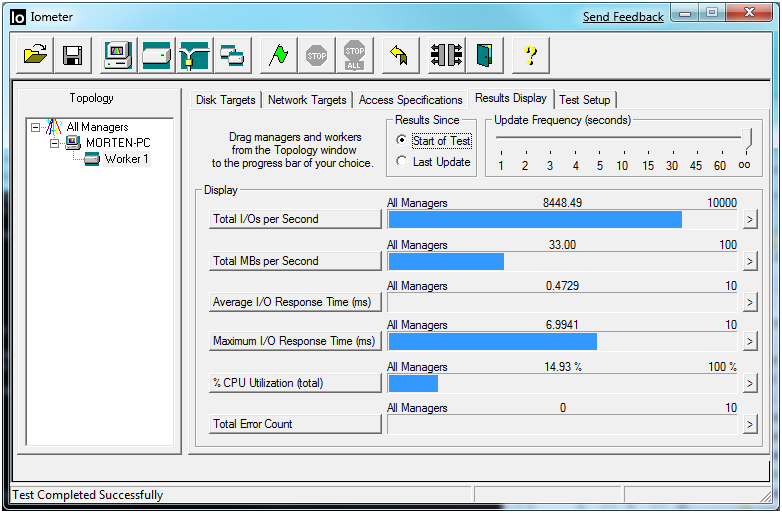Reset workers yellow arrow icon
This screenshot has height=513, width=782.
click(x=400, y=55)
